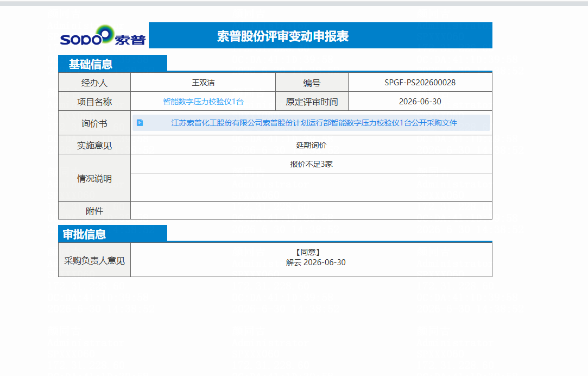The width and height of the screenshot is (588, 376).
Task: Click the document icon in the 询价书 row
Action: tap(140, 123)
